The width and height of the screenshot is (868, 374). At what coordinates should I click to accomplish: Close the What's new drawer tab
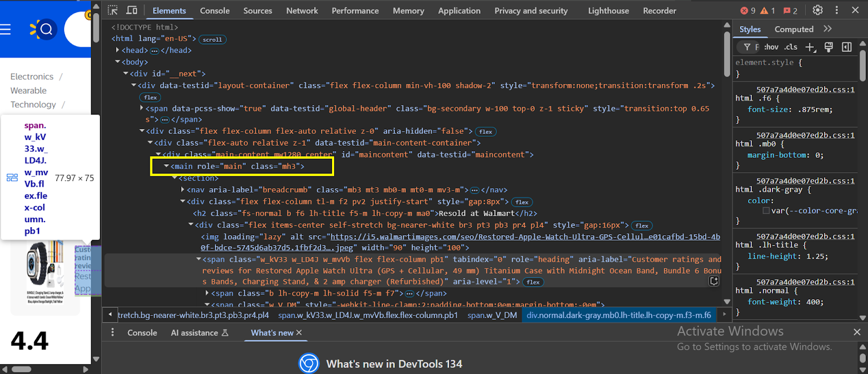click(x=299, y=332)
